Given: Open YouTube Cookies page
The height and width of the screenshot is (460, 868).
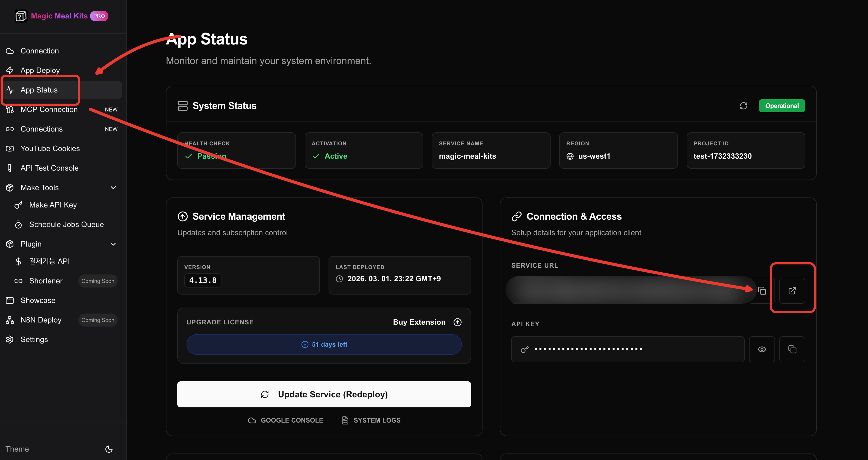Looking at the screenshot, I should (x=63, y=149).
